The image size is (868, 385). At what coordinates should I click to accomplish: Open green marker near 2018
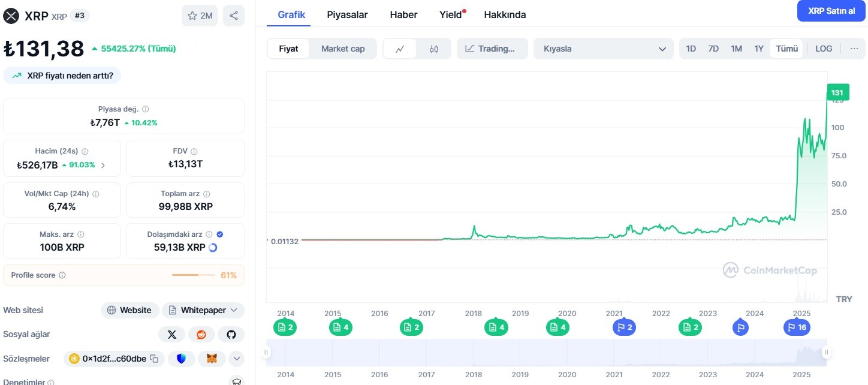click(x=496, y=327)
